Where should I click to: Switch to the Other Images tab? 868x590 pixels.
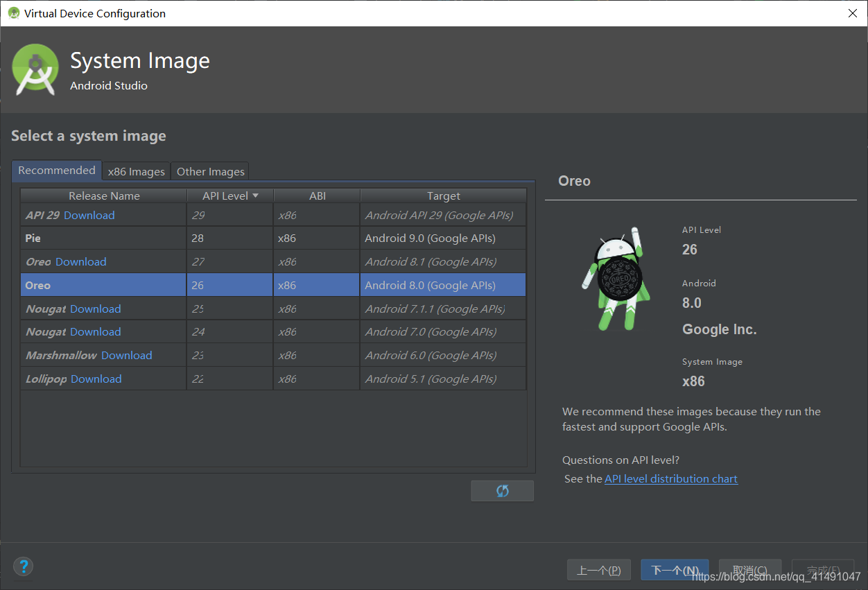pos(211,171)
